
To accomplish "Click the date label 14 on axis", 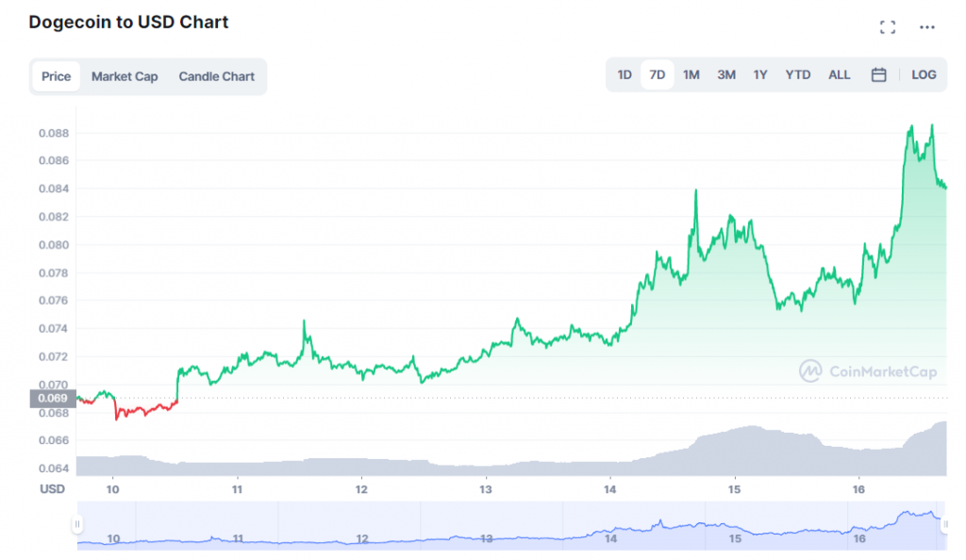I will [608, 490].
